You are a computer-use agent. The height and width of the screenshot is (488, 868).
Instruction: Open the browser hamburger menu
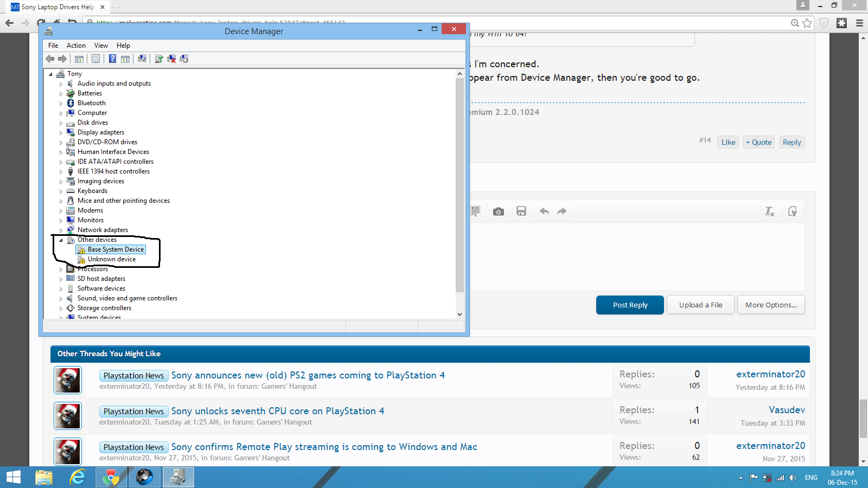click(x=859, y=23)
